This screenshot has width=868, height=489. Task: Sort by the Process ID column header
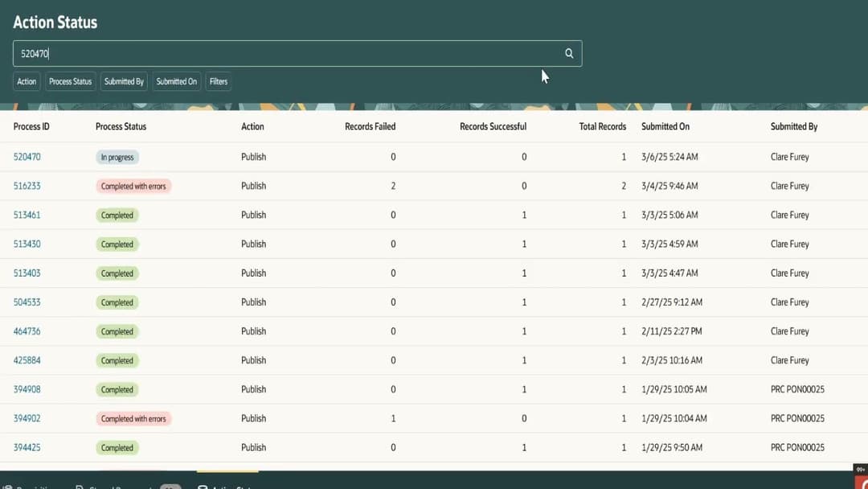click(x=34, y=126)
